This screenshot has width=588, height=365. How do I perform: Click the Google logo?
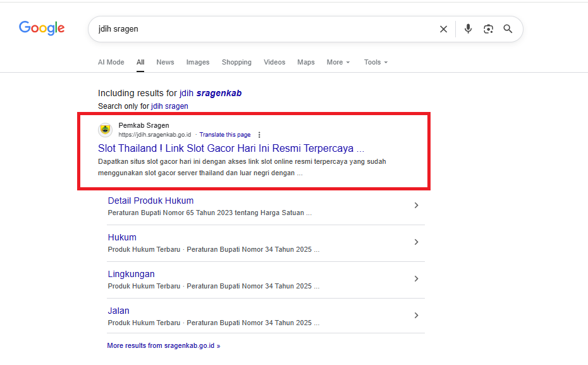pyautogui.click(x=42, y=28)
